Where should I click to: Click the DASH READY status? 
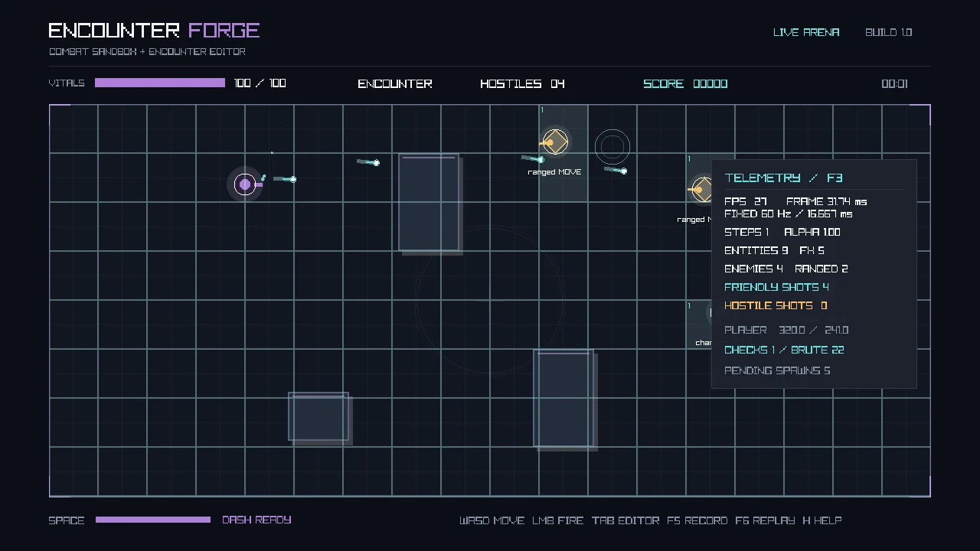point(256,520)
